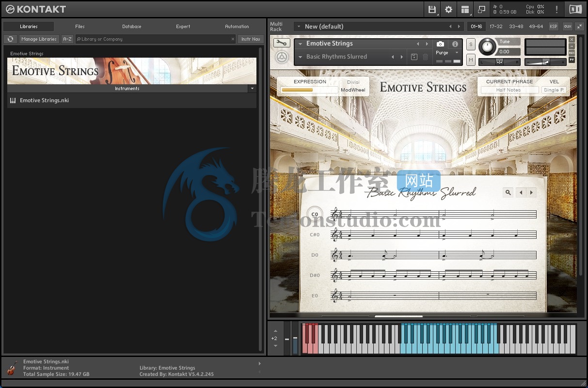588x388 pixels.
Task: Adjust the L-R pan slider
Action: (499, 62)
